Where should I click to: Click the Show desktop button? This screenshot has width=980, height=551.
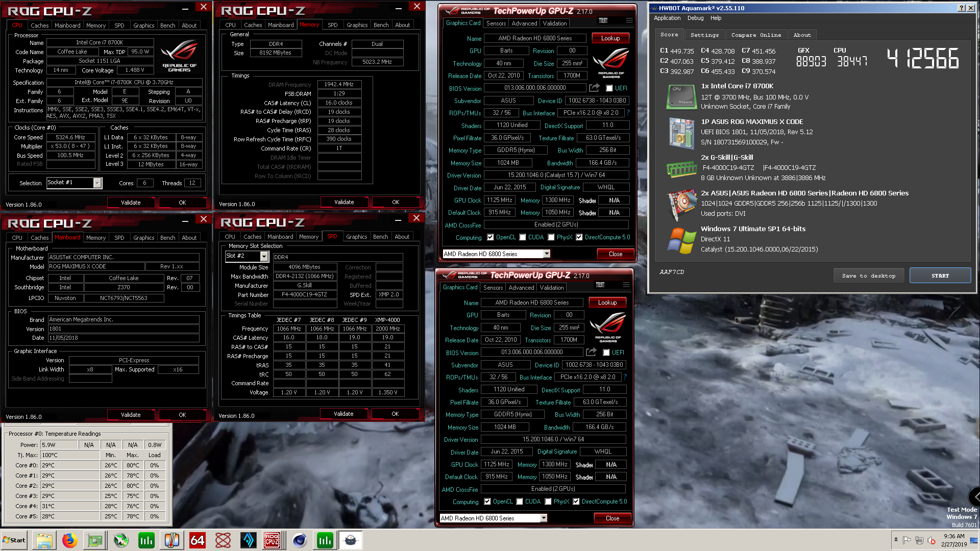point(974,540)
